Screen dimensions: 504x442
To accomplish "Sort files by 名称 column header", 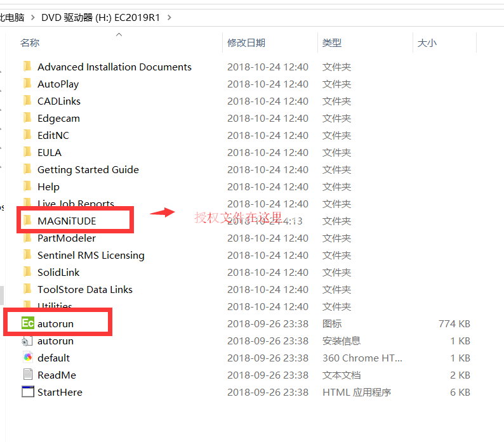I will click(x=30, y=42).
